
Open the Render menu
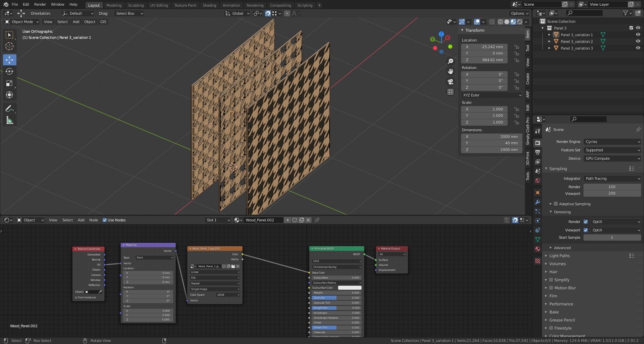[x=40, y=4]
